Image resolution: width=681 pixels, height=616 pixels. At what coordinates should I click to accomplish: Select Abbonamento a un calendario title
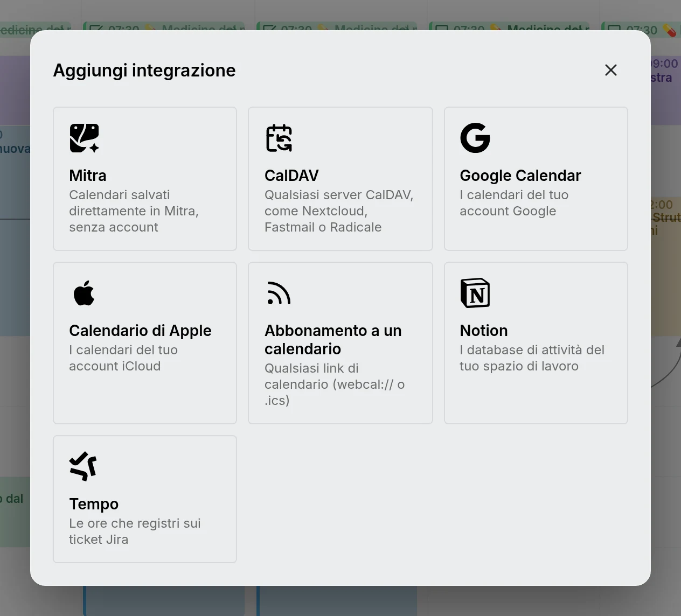click(333, 340)
